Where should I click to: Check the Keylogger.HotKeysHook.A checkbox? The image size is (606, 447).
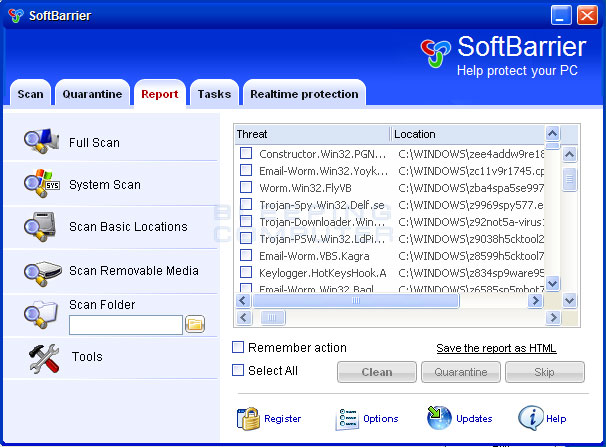(246, 272)
